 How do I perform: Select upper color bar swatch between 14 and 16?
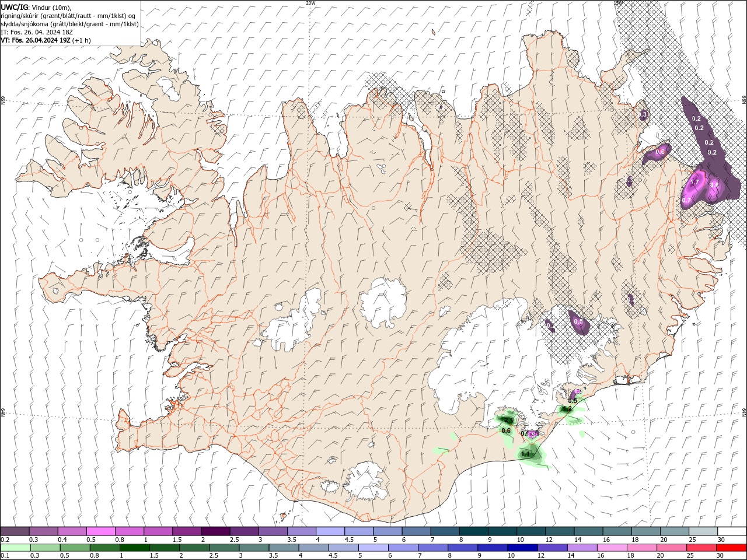(588, 531)
